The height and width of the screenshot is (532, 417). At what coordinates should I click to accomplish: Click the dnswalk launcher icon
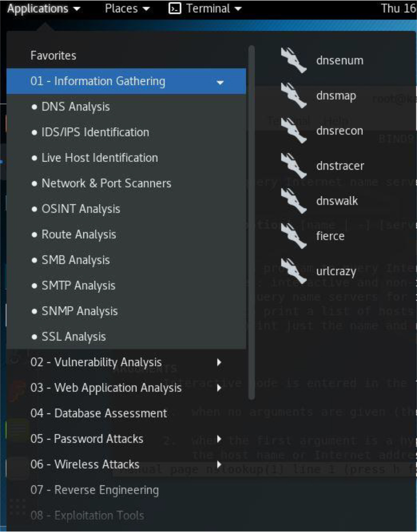(293, 201)
